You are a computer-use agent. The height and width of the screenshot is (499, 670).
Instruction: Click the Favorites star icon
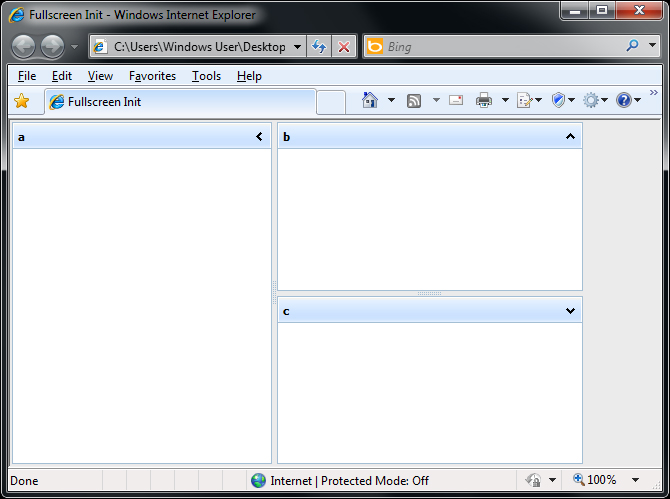point(21,101)
